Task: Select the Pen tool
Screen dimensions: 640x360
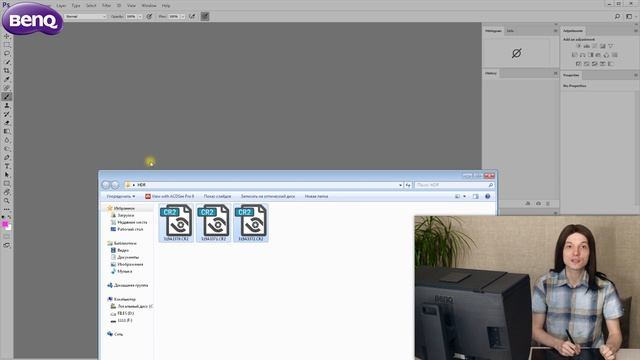Action: (x=7, y=157)
